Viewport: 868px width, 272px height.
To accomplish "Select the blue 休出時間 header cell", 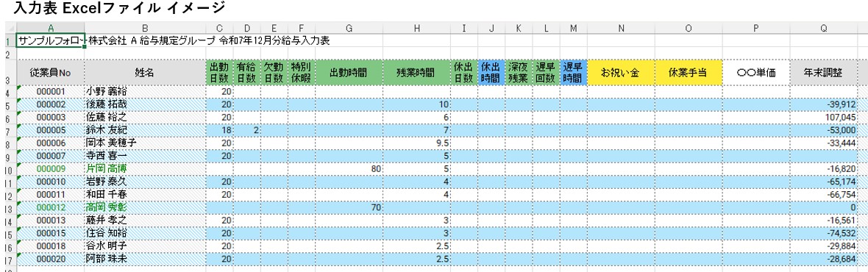I will click(x=491, y=72).
